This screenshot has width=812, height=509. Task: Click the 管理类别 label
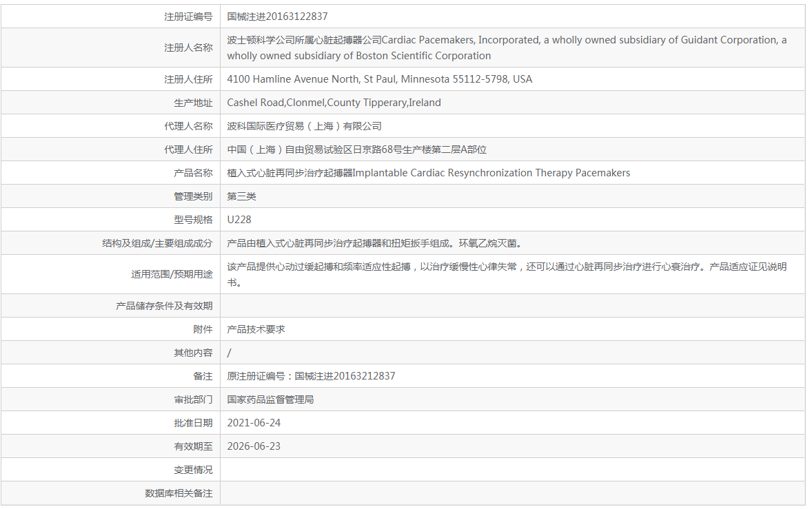192,196
